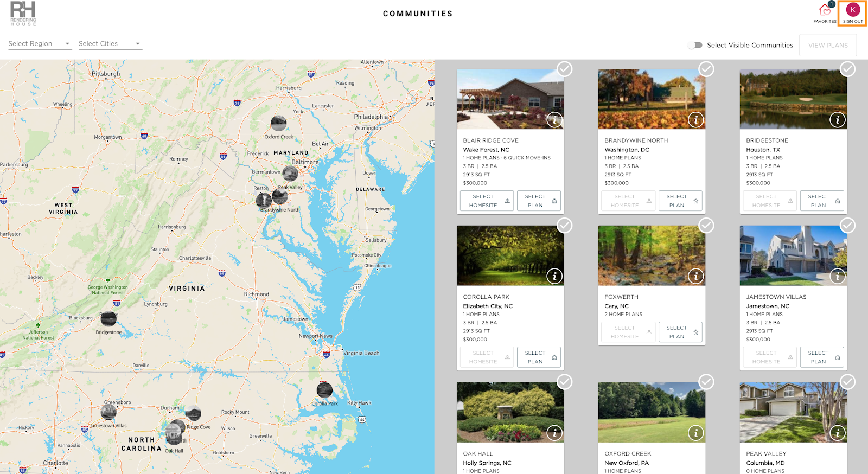This screenshot has width=868, height=474.
Task: Check the Corolla Park card checkmark
Action: tap(565, 225)
